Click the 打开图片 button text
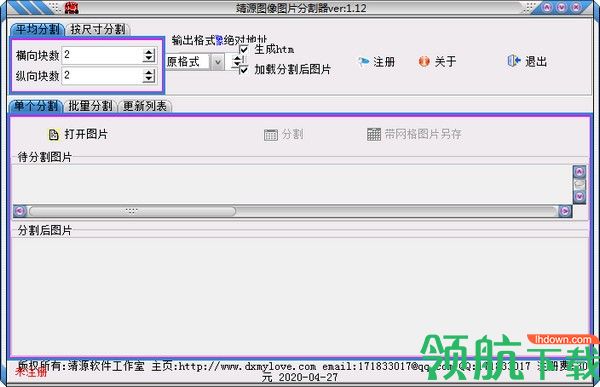This screenshot has height=387, width=600. click(86, 134)
